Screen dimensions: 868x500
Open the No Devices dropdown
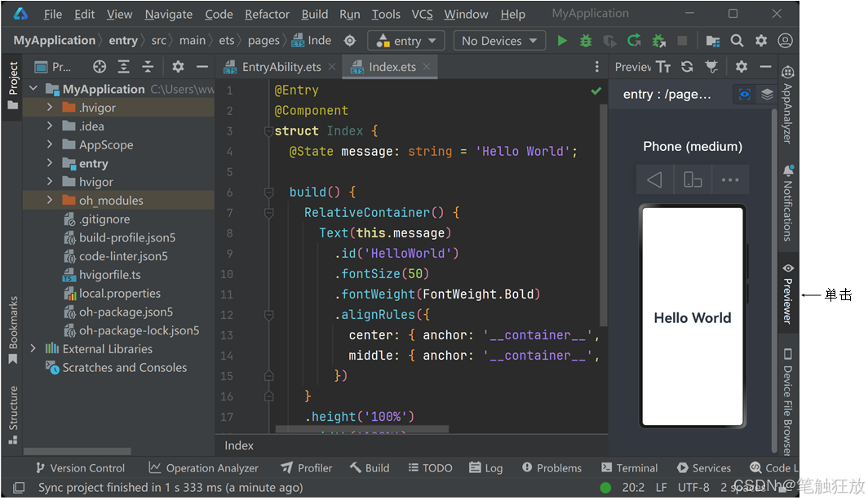click(499, 41)
